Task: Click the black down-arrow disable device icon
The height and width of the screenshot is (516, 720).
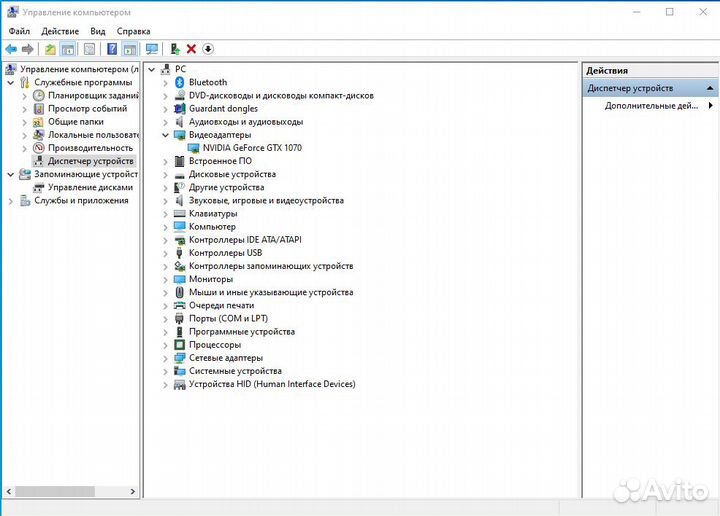Action: point(208,49)
